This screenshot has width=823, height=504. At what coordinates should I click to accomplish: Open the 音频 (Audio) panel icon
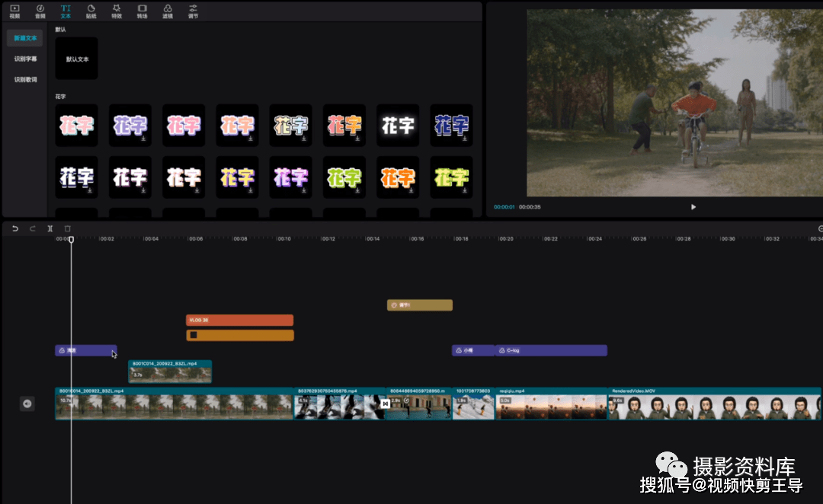pos(40,11)
